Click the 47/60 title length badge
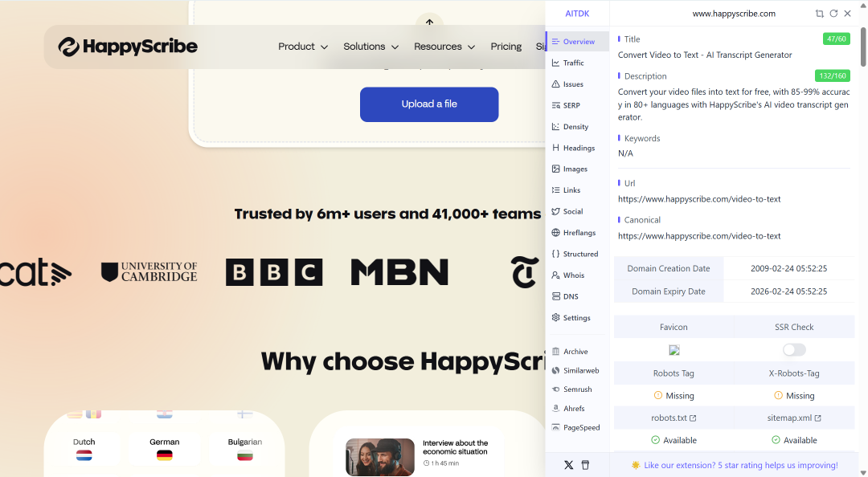 [836, 39]
